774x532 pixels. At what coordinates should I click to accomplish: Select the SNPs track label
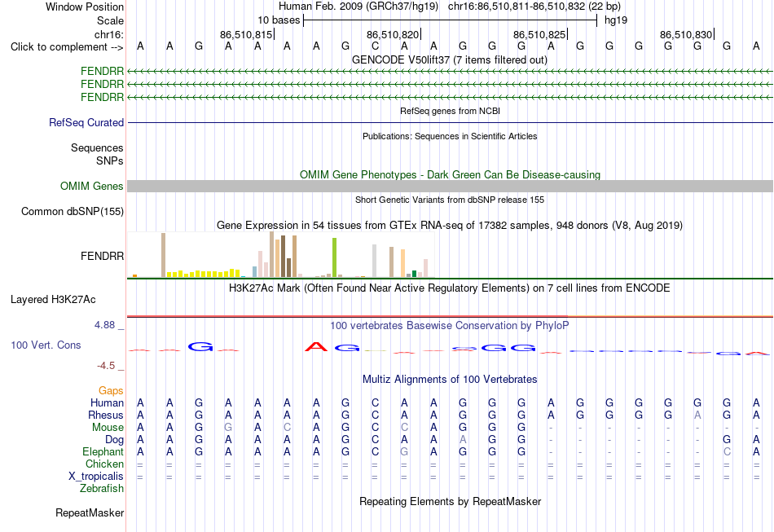(x=110, y=160)
